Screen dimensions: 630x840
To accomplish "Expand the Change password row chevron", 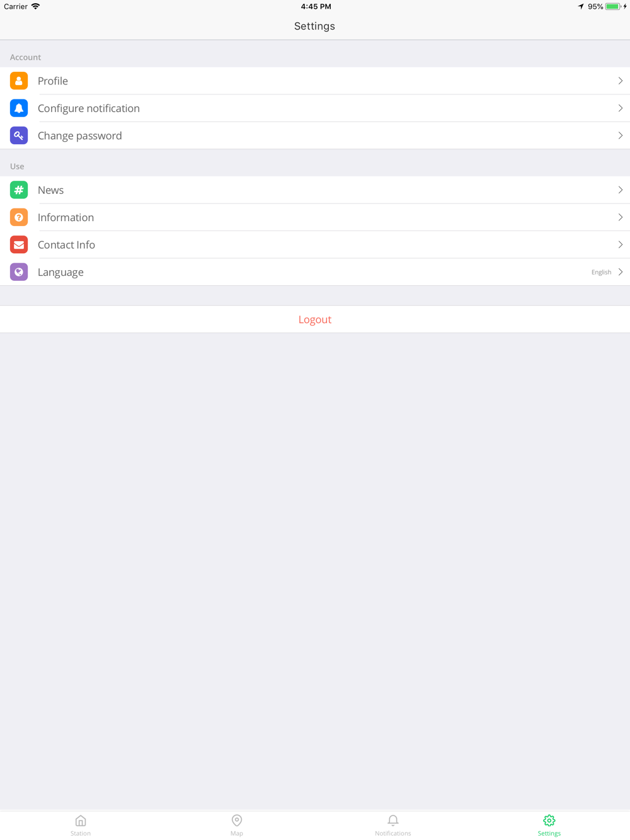I will 621,135.
